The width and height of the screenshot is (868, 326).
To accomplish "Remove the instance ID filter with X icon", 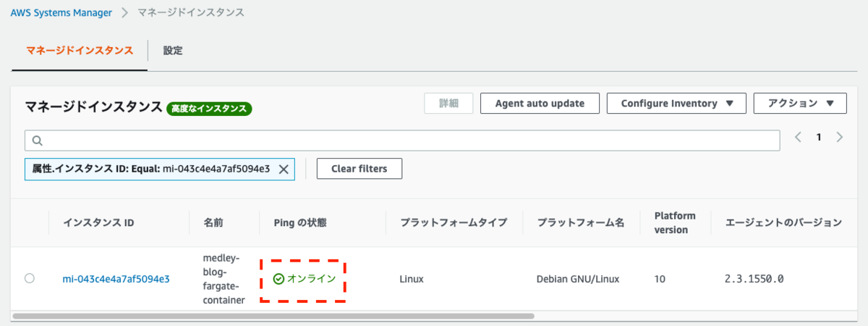I will 284,169.
